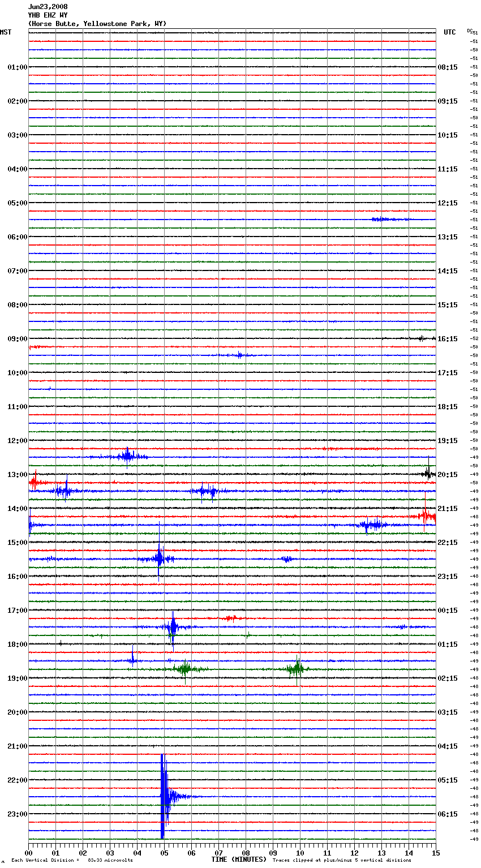
Task: Click the 23:00 MST row label
Action: coord(18,814)
